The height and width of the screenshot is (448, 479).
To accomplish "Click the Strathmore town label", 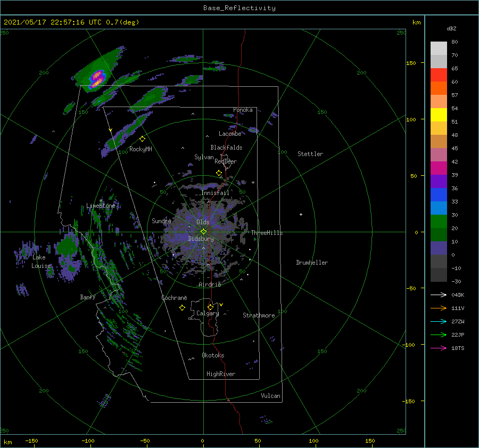I will click(x=259, y=315).
